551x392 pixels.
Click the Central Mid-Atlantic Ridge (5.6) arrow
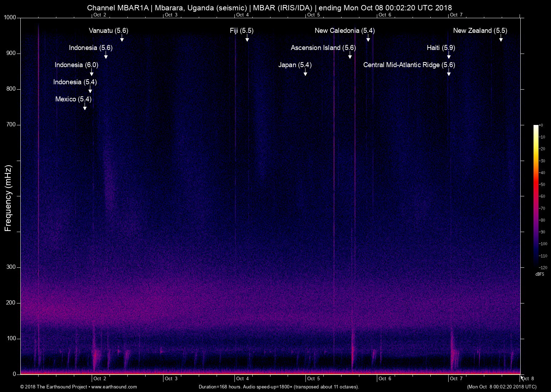(449, 72)
